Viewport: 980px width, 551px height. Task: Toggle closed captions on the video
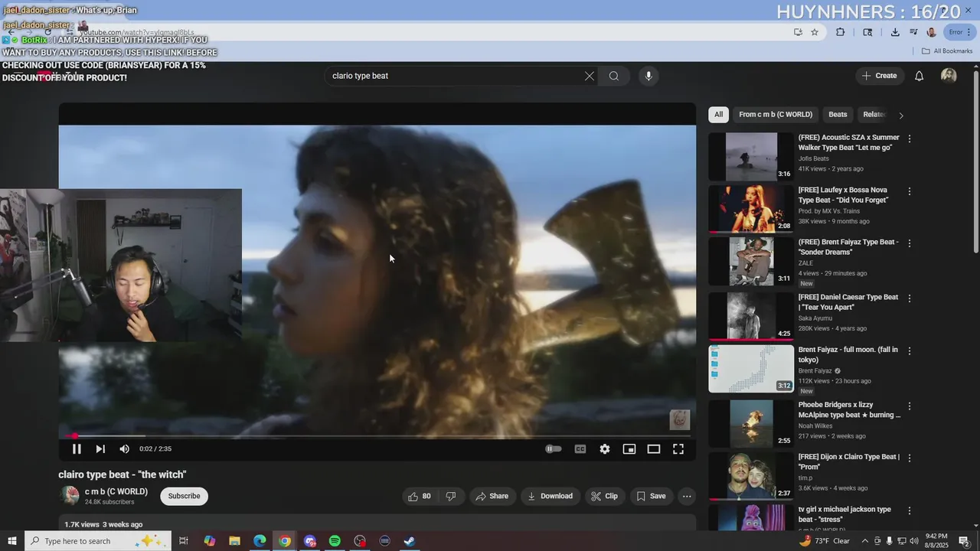tap(580, 449)
